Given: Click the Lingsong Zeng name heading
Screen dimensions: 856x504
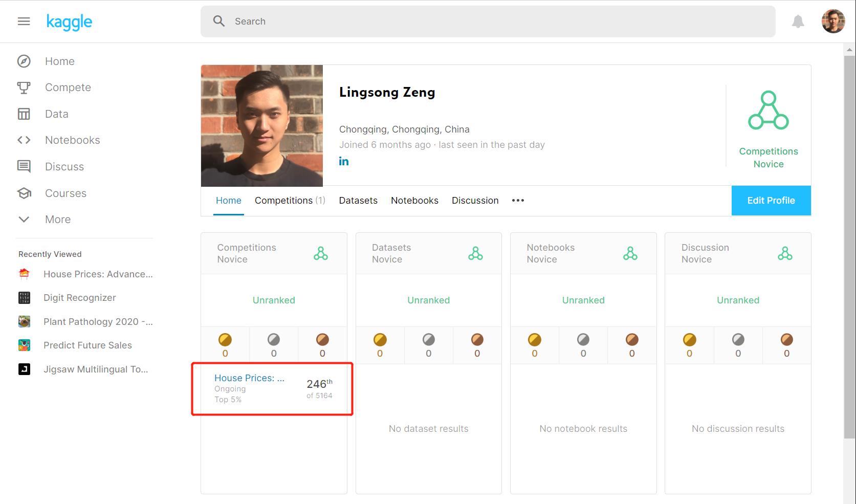Looking at the screenshot, I should point(387,92).
